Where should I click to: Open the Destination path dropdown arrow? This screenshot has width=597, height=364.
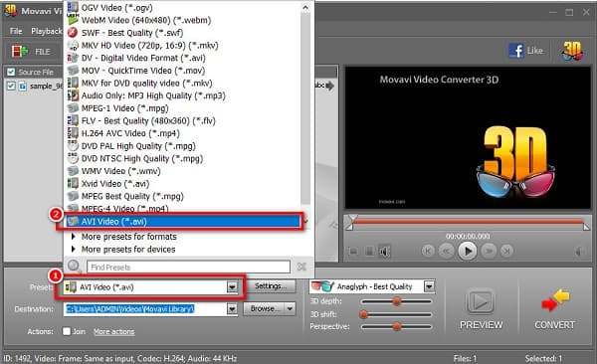(x=232, y=308)
